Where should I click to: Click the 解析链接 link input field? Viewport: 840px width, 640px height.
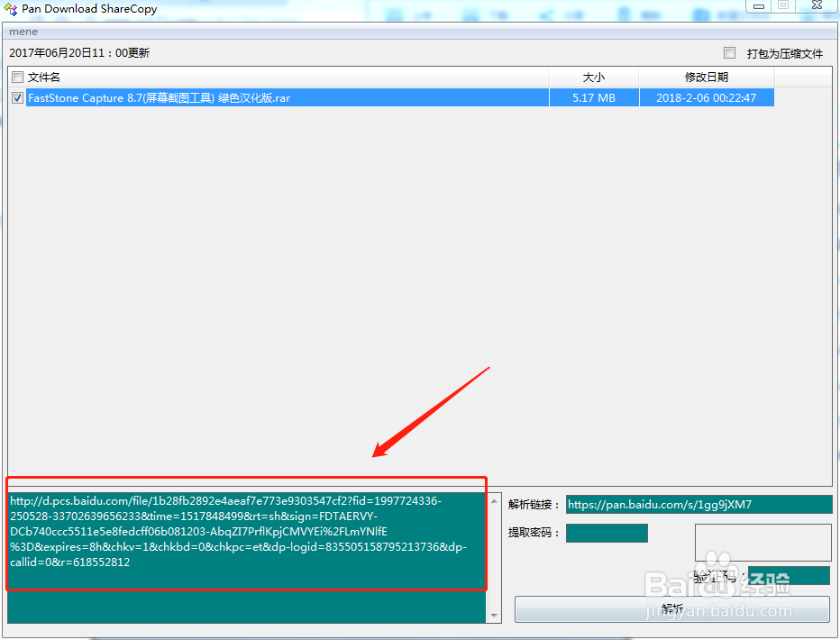point(698,504)
